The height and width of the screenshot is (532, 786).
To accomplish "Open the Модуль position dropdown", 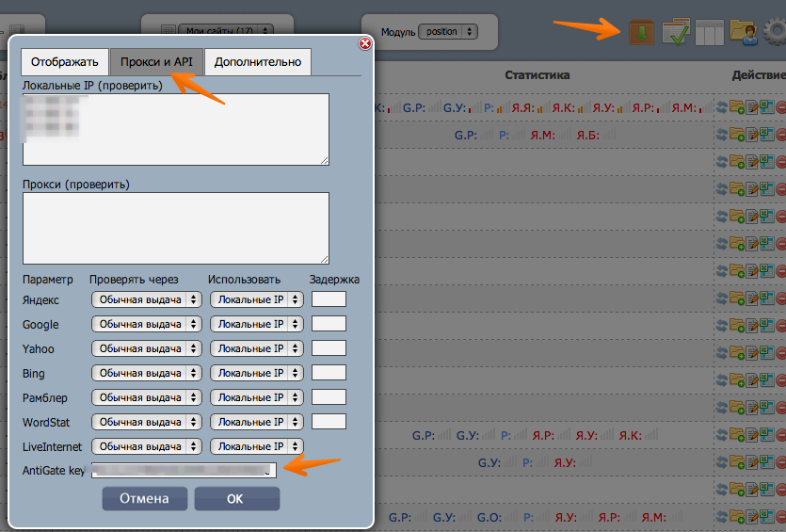I will point(448,32).
